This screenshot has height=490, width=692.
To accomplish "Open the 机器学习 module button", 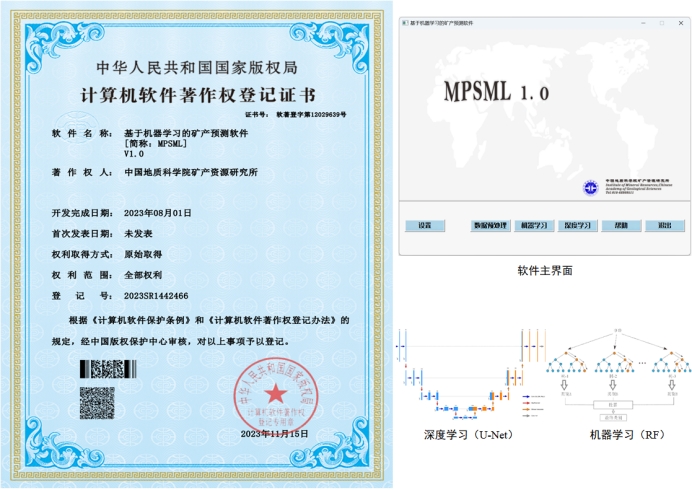I will (534, 226).
